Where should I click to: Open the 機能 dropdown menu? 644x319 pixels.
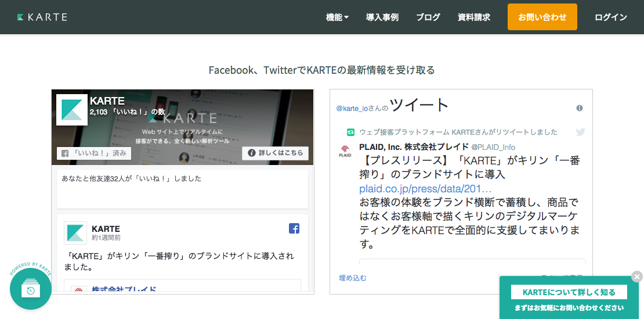(337, 17)
